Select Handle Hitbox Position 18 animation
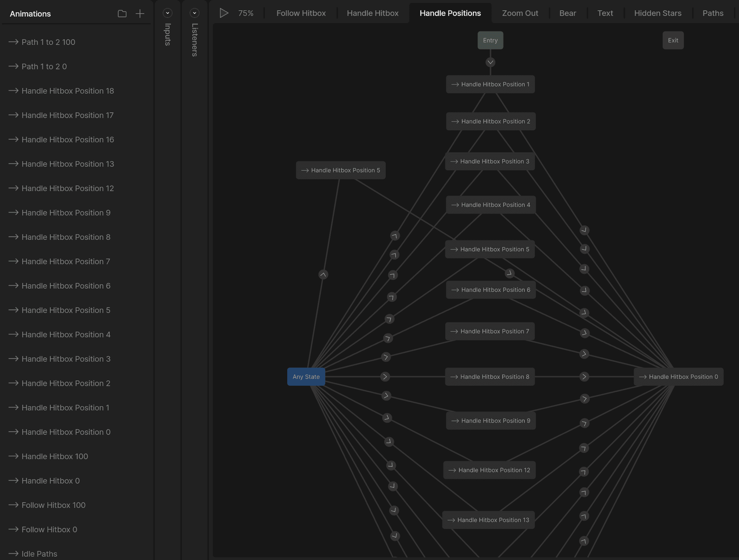Screen dimensions: 739x560 click(x=67, y=91)
